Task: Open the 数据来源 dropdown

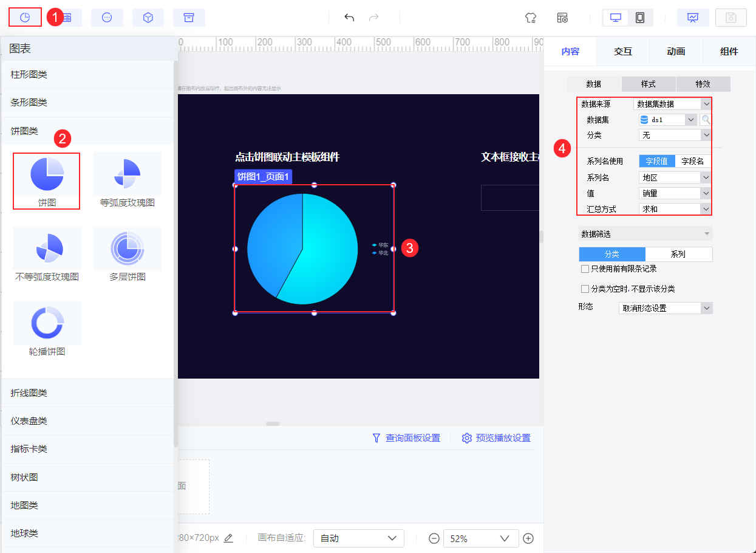Action: pos(672,104)
